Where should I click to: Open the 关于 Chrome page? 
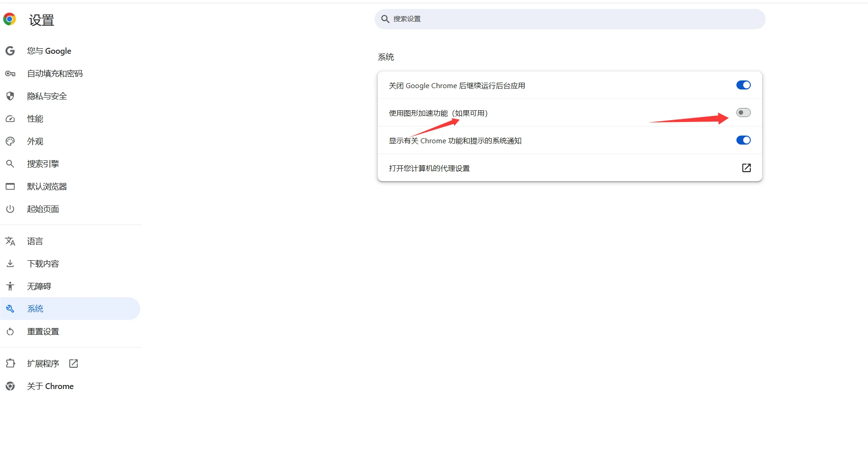(50, 386)
